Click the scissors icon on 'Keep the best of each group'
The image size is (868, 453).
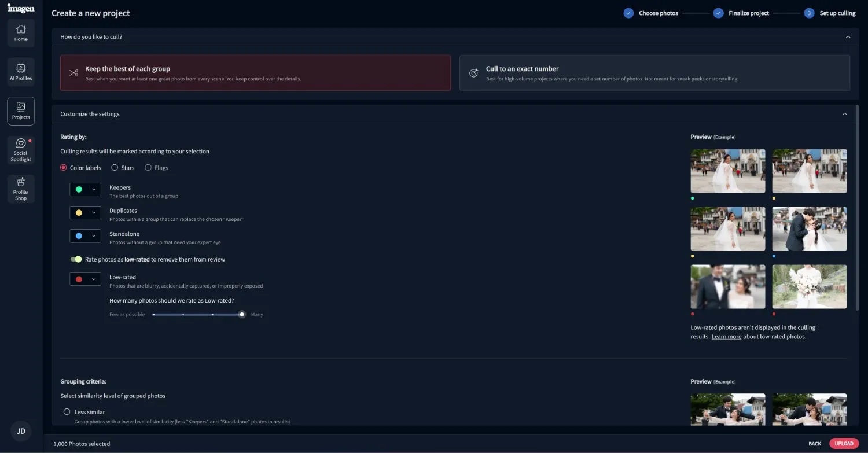[x=73, y=73]
